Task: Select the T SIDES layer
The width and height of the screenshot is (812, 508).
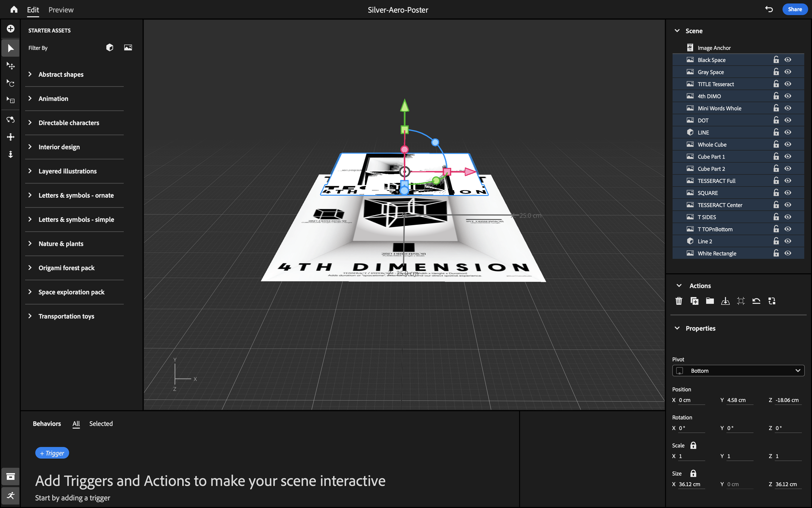Action: pos(738,217)
